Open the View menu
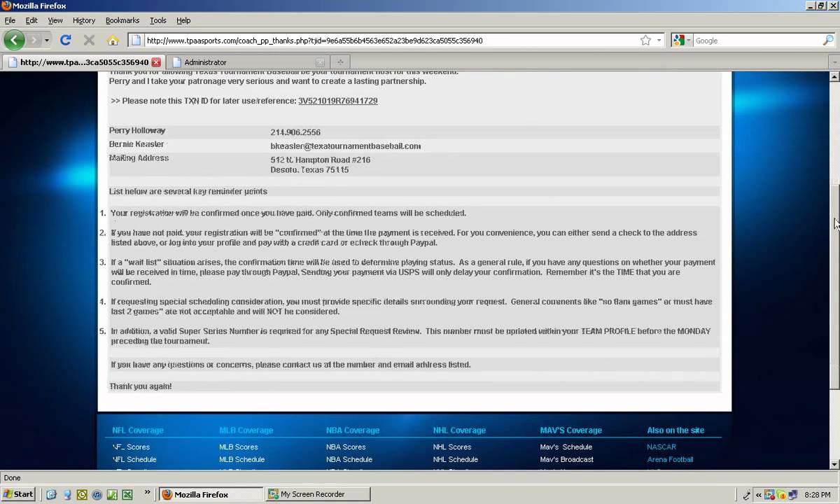This screenshot has width=840, height=504. point(55,20)
